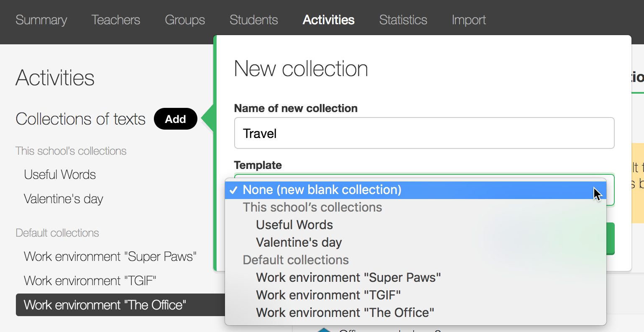Open Useful Words collection in the sidebar
Screen dimensions: 644x332
click(x=60, y=175)
